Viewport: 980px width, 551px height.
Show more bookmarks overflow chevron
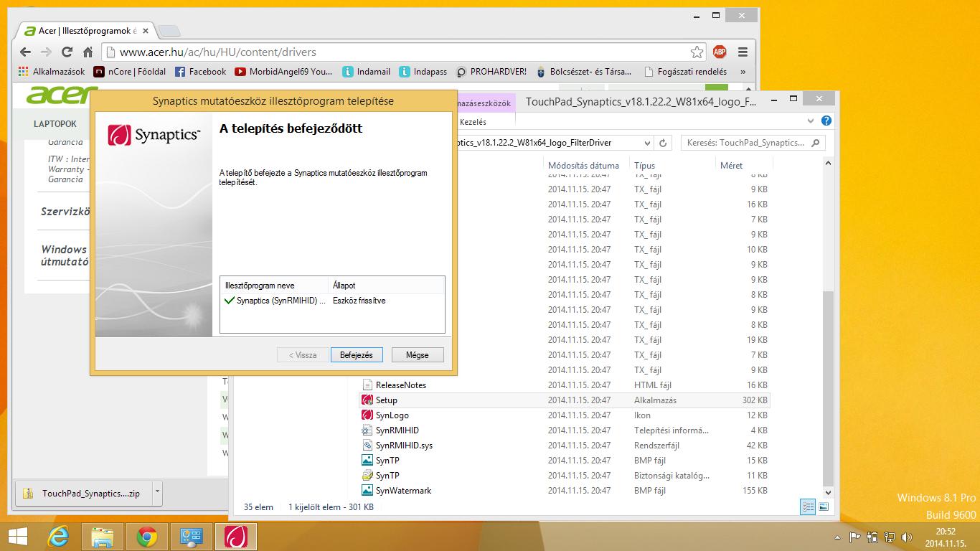coord(743,72)
